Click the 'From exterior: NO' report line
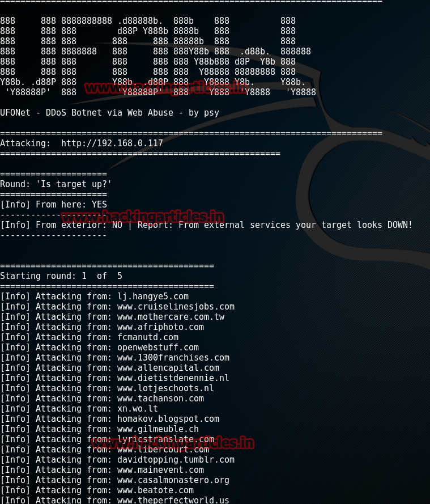This screenshot has height=504, width=430. tap(206, 225)
